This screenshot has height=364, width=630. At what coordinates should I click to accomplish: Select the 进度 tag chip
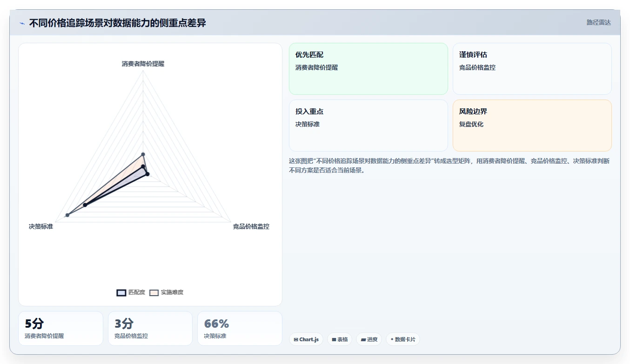coord(369,339)
